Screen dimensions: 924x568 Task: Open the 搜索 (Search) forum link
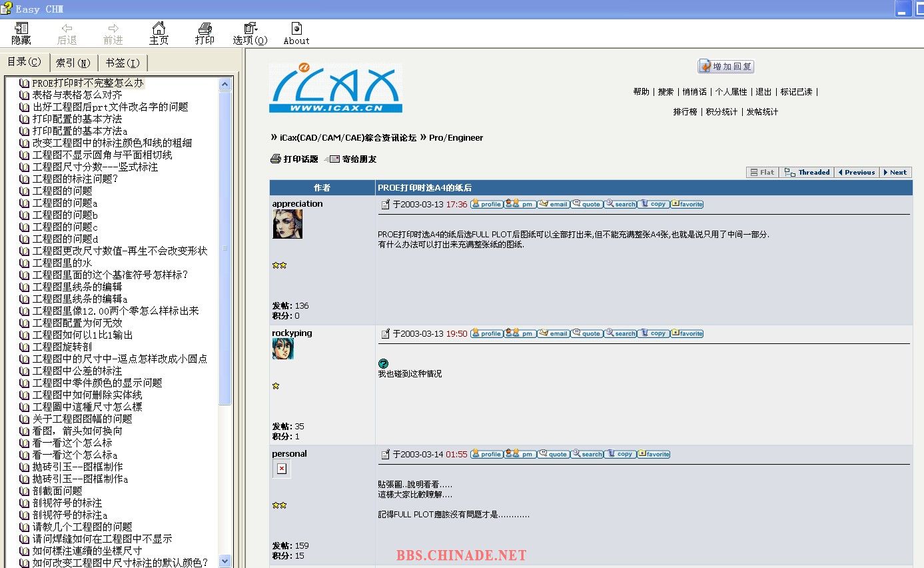click(x=666, y=92)
